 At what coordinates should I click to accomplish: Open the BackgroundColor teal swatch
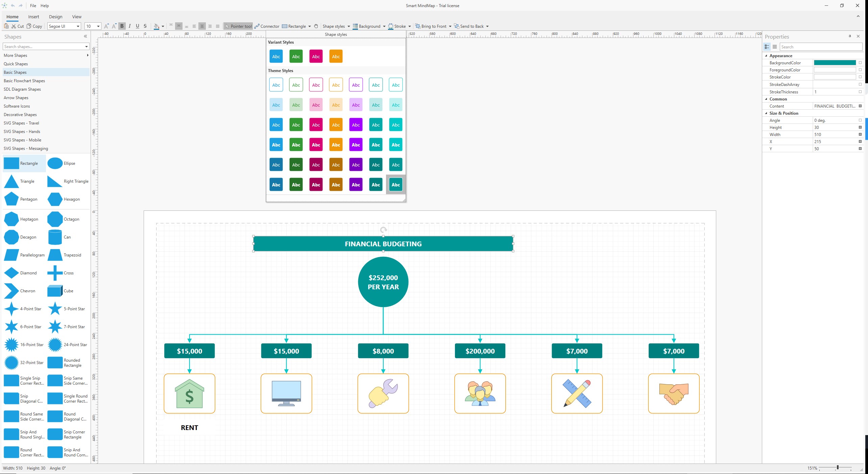[x=835, y=63]
